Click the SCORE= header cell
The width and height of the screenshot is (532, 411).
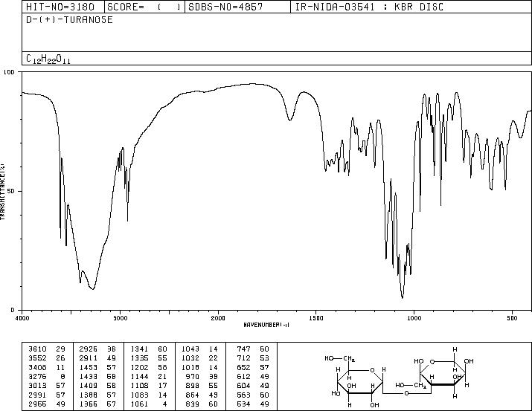click(144, 7)
